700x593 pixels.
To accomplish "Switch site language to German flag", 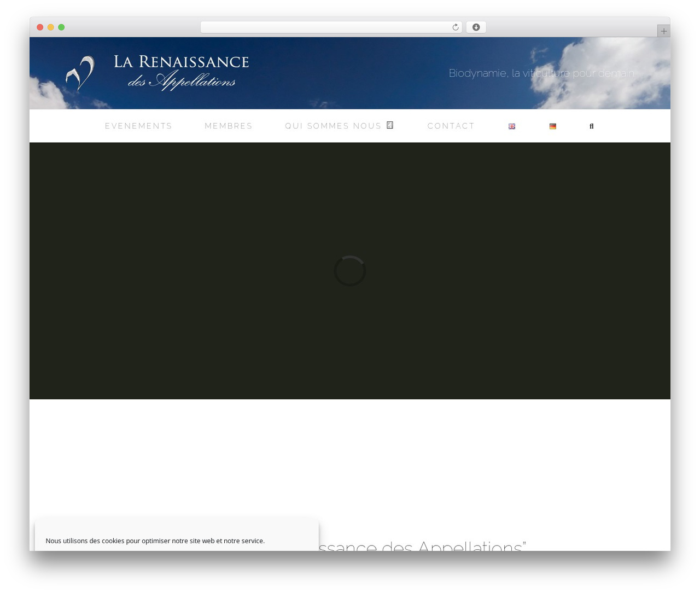I will [x=553, y=126].
